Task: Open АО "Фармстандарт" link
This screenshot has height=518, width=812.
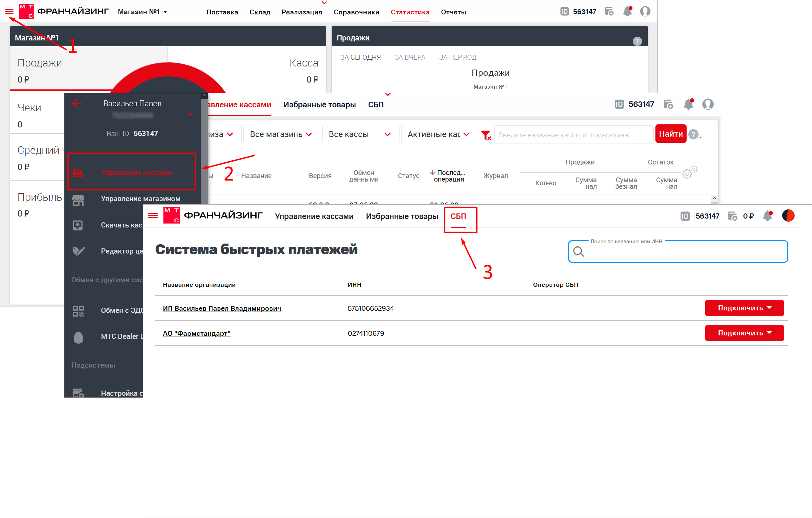Action: click(x=196, y=333)
